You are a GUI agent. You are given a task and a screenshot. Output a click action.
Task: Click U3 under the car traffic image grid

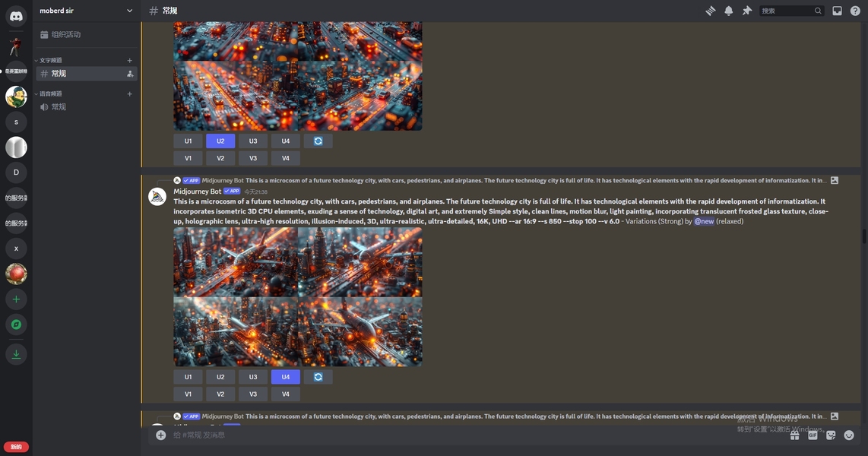pyautogui.click(x=253, y=141)
